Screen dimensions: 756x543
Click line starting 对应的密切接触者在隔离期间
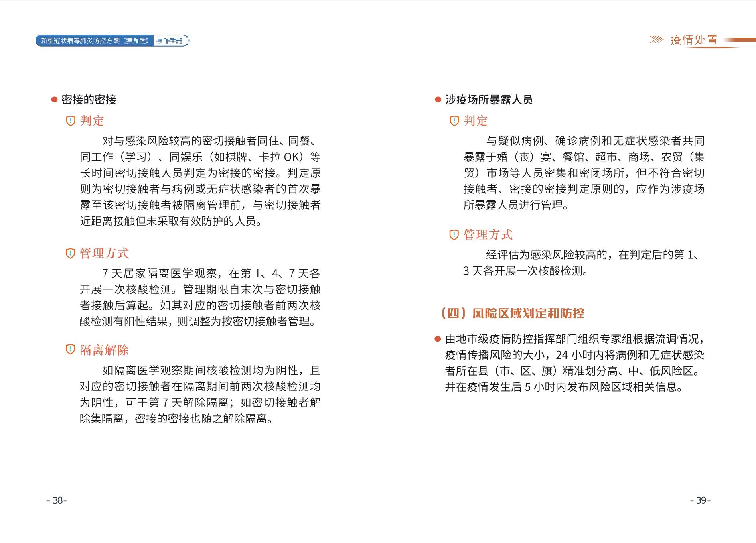200,386
